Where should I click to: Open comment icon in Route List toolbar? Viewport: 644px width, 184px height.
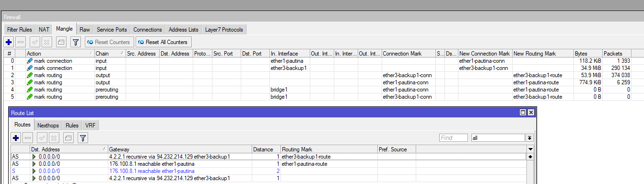tap(68, 138)
